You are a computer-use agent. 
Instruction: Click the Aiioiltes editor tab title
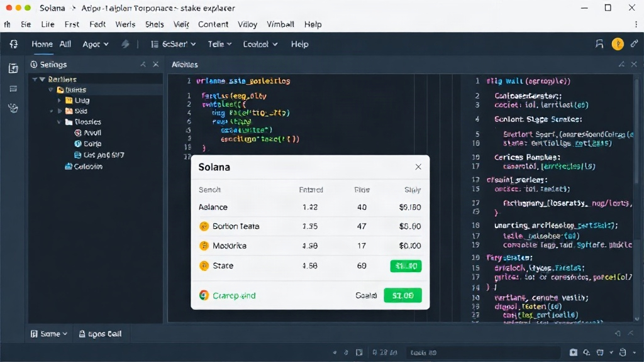coord(185,65)
